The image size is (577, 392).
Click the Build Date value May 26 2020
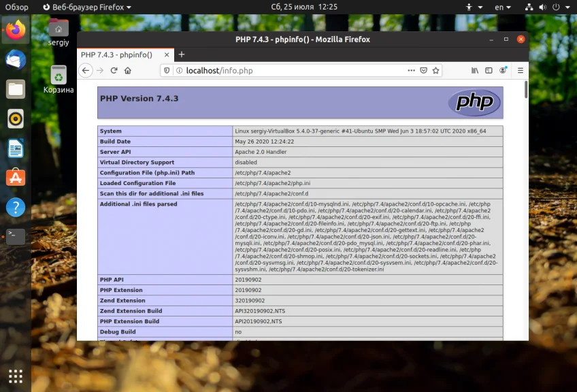pos(264,142)
